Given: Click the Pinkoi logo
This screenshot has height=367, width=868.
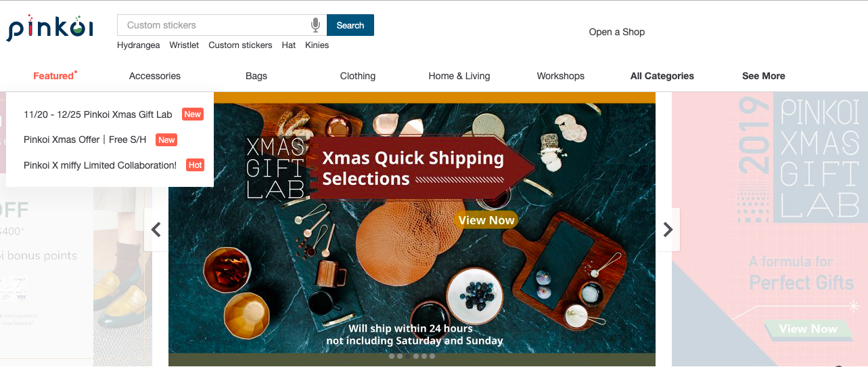Looking at the screenshot, I should point(50,28).
